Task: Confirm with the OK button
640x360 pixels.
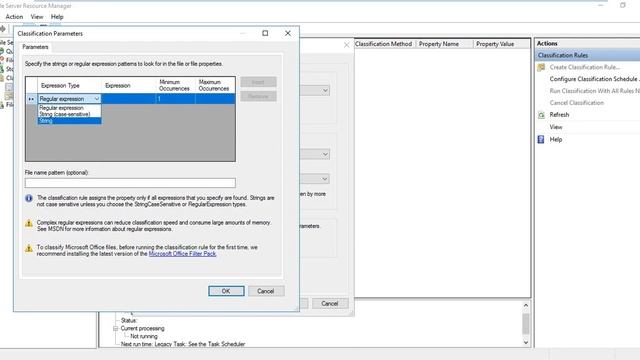Action: pos(226,291)
